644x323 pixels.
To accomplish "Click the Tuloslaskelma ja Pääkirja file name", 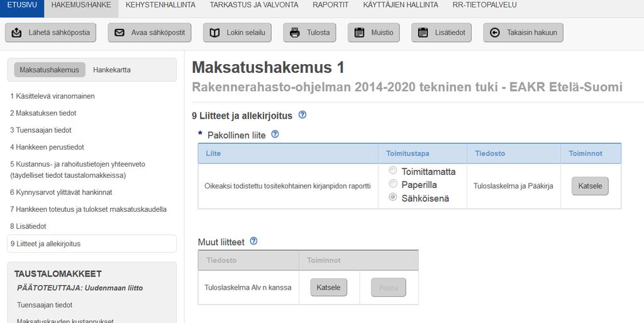I will pos(513,186).
